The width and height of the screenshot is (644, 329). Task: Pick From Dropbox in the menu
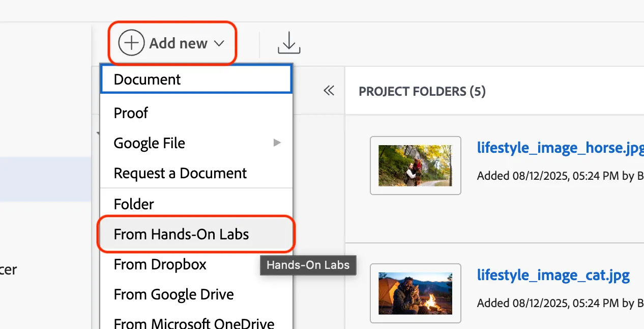(196, 264)
